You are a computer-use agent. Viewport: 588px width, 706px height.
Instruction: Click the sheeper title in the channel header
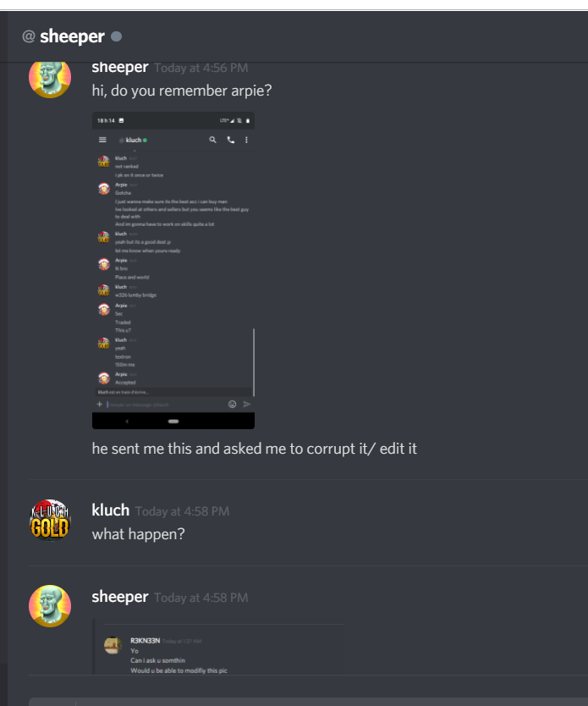[x=73, y=36]
